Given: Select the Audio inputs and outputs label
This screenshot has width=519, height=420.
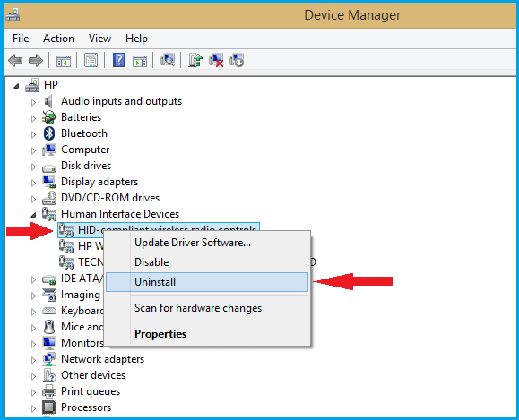Looking at the screenshot, I should click(121, 101).
